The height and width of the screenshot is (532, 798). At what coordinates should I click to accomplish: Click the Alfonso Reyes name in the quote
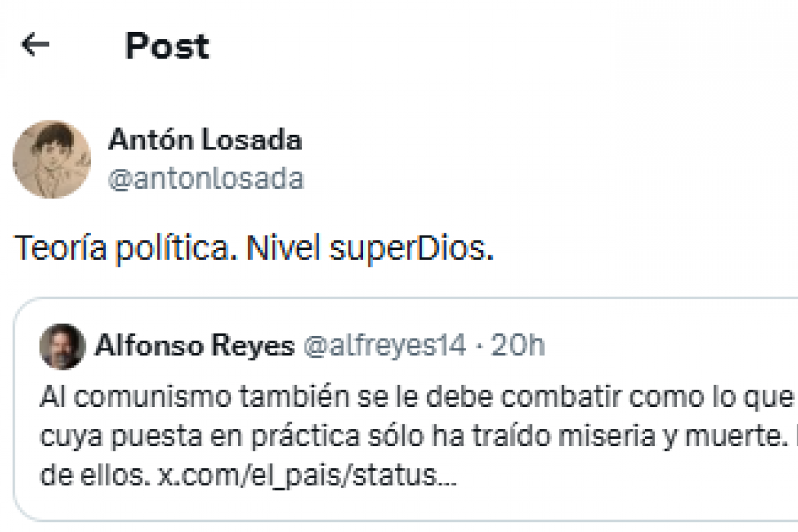(x=194, y=346)
